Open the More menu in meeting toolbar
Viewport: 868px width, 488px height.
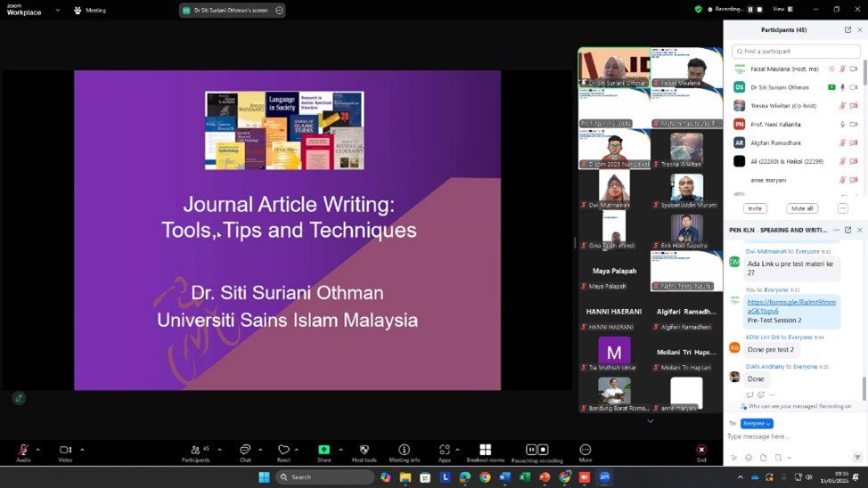[x=585, y=450]
